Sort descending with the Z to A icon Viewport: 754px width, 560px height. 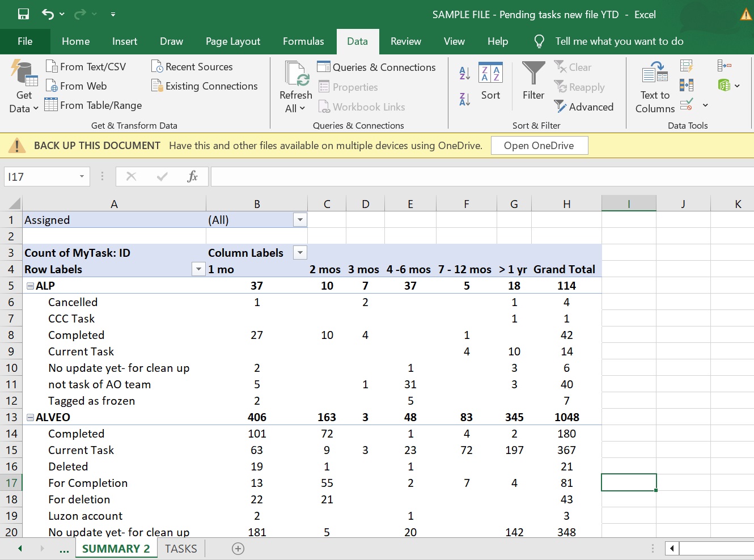[x=465, y=99]
